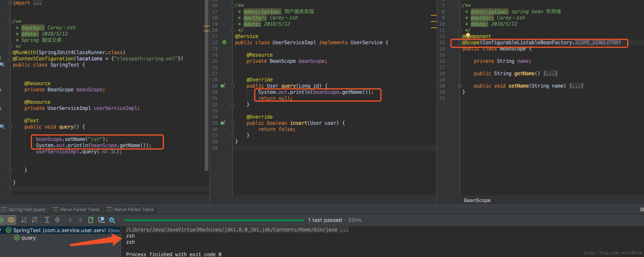
Task: Click the export test results icon
Action: (x=91, y=220)
